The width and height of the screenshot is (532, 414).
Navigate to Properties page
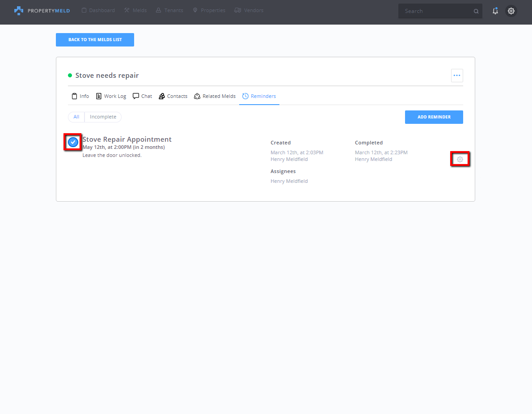pyautogui.click(x=209, y=10)
